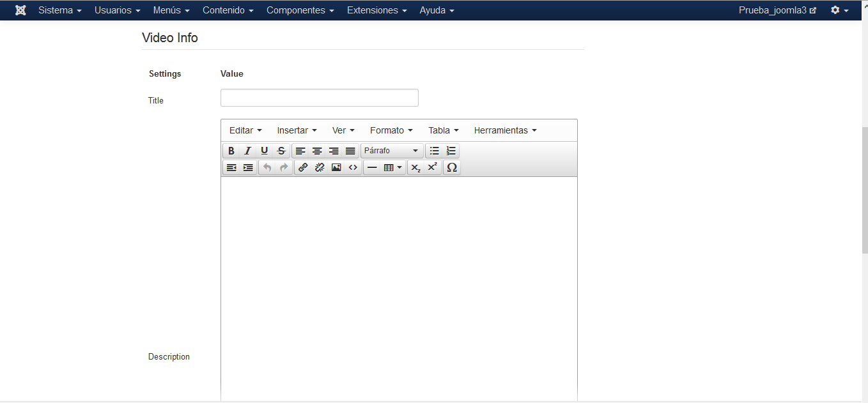The width and height of the screenshot is (868, 403).
Task: Open the settings gear dropdown
Action: click(x=839, y=10)
